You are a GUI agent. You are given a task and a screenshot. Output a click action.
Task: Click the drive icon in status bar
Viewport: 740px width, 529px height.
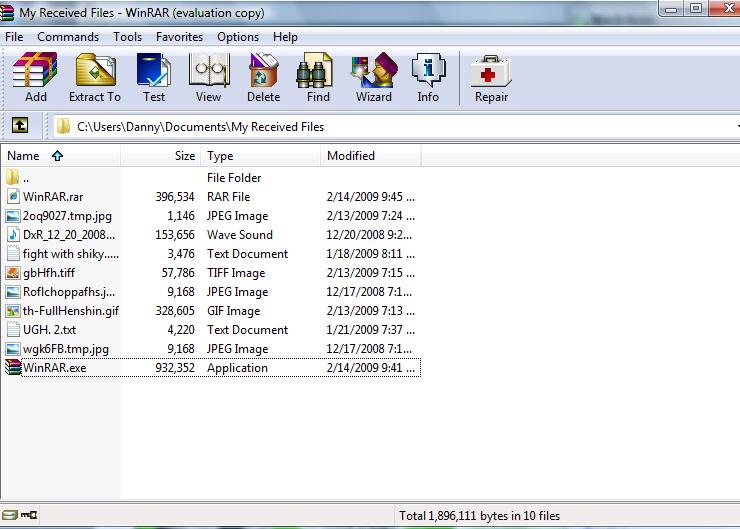(x=9, y=515)
